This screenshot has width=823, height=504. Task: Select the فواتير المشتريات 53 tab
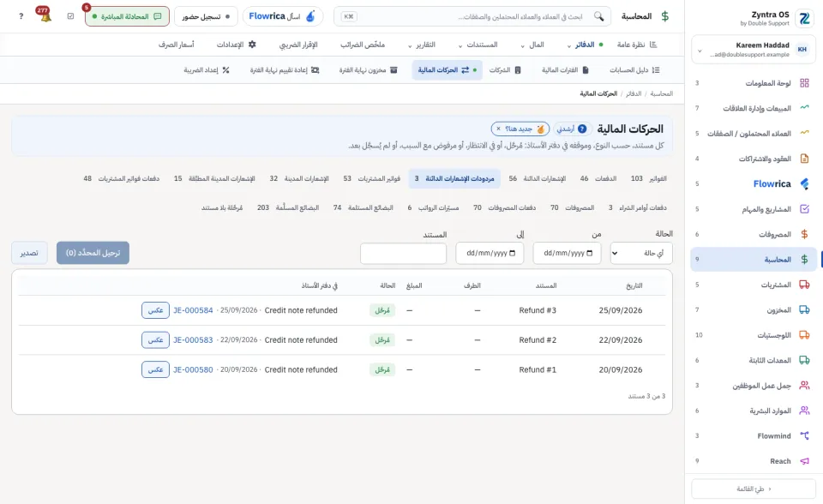pyautogui.click(x=371, y=178)
